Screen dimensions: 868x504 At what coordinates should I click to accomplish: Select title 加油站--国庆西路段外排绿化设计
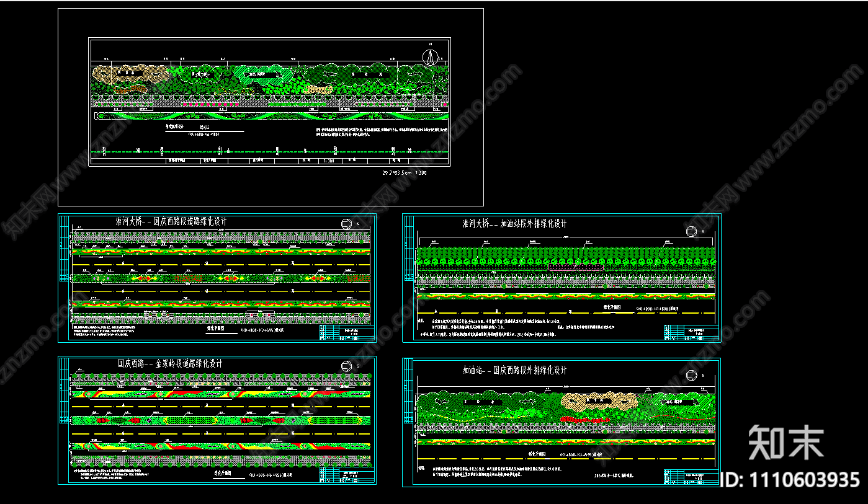pos(514,370)
